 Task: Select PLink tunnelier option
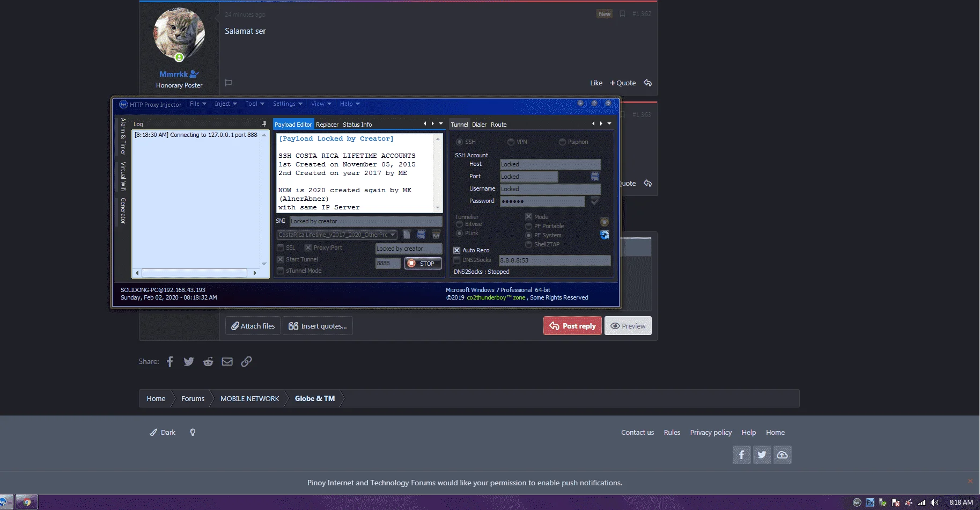[459, 233]
